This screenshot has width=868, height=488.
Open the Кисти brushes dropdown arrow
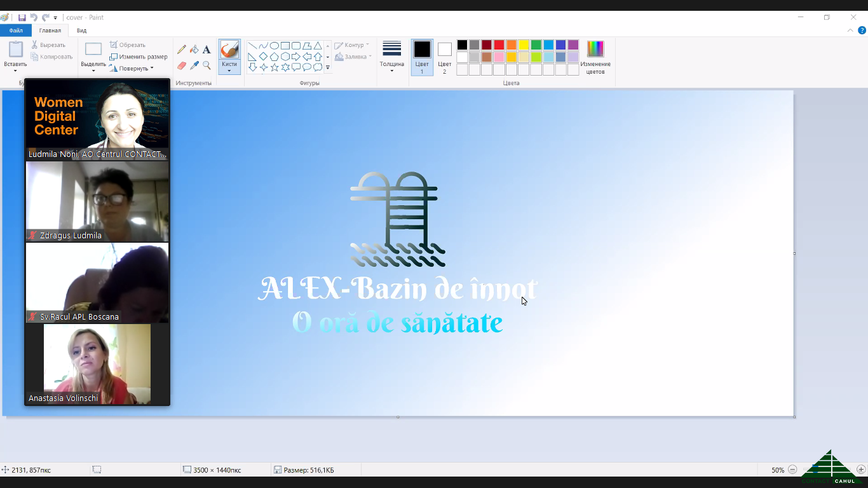229,69
